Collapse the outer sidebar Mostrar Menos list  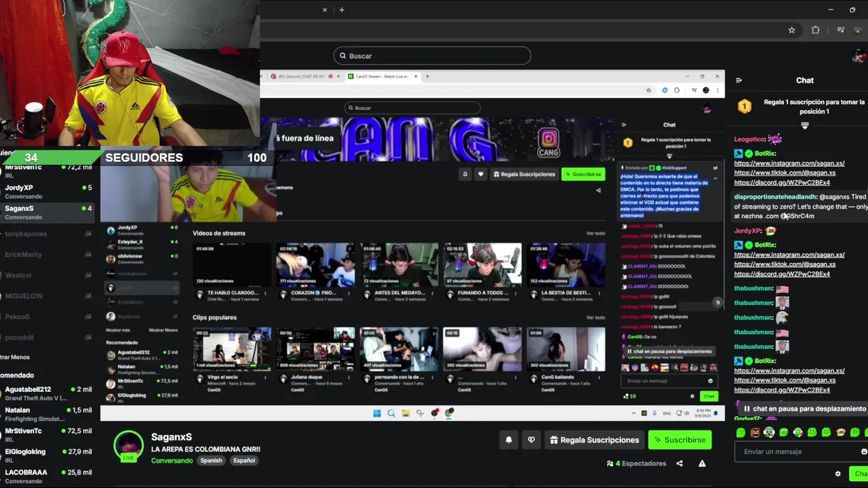click(x=15, y=357)
